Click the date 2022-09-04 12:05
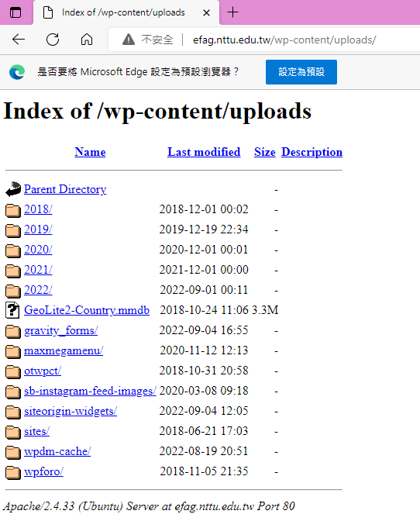The height and width of the screenshot is (521, 420). click(x=204, y=411)
